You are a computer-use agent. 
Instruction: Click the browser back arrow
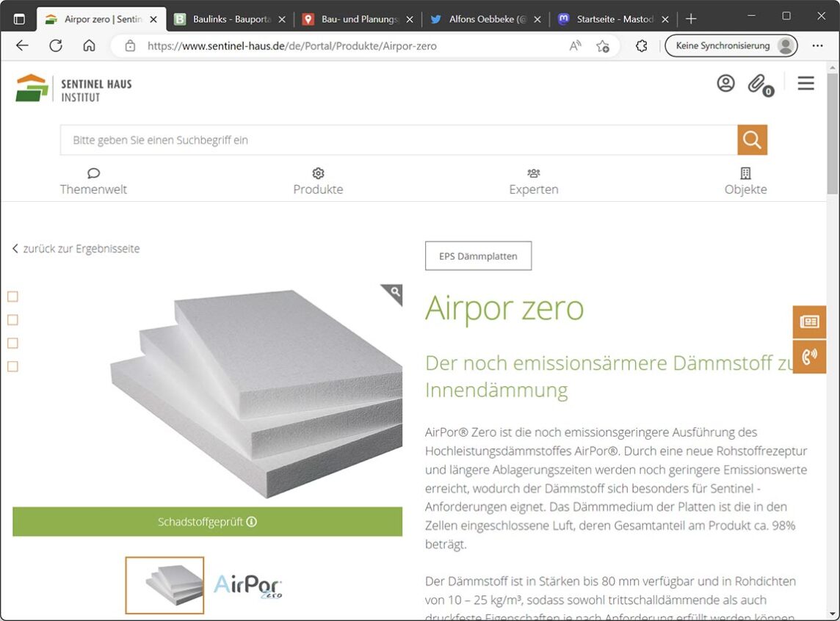point(22,46)
